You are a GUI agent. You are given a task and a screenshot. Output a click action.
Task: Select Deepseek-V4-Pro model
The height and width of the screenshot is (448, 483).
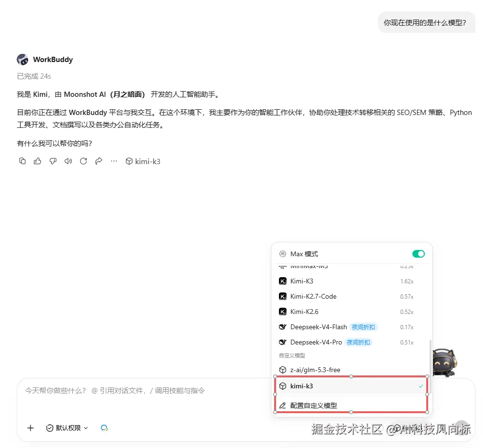point(351,342)
